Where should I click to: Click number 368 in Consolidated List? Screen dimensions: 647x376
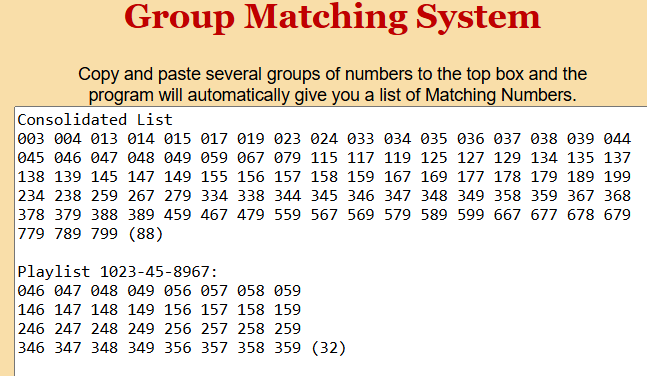pos(617,196)
